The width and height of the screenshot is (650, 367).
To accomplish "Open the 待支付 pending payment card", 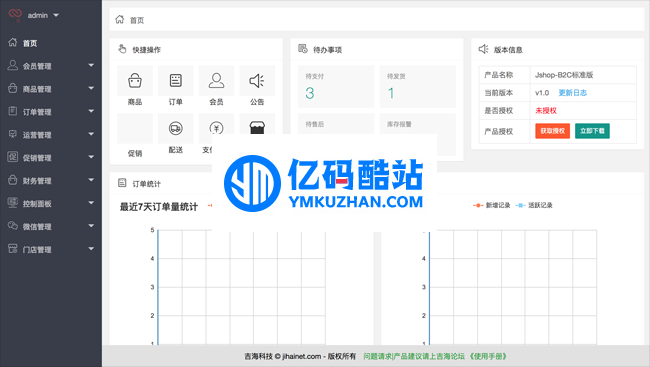I will pyautogui.click(x=336, y=87).
